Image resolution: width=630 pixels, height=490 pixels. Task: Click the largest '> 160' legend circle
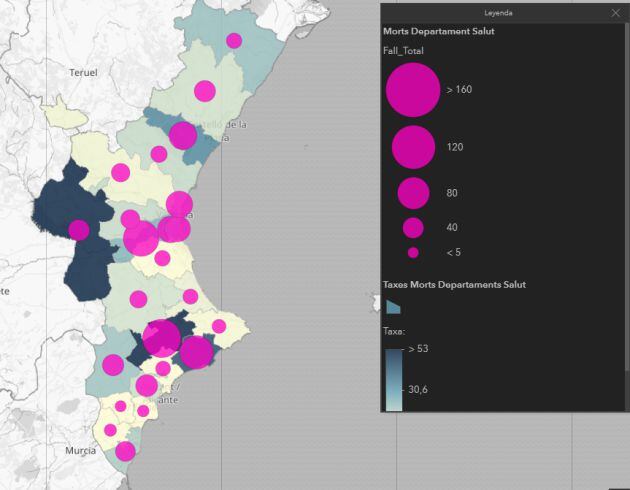point(413,90)
